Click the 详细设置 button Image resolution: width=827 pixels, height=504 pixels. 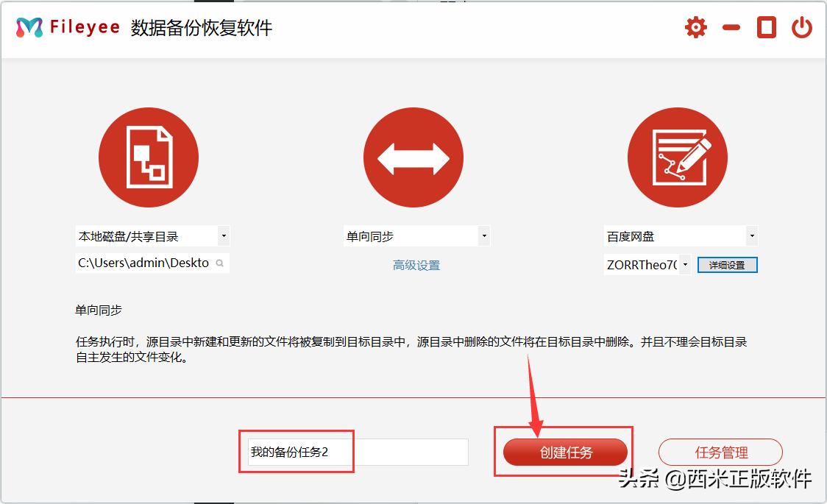(727, 263)
